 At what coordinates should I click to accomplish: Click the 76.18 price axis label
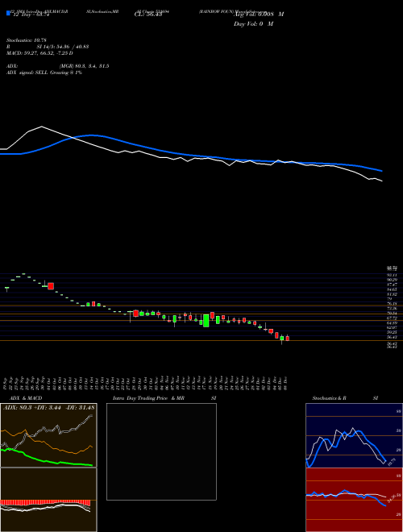pyautogui.click(x=392, y=304)
